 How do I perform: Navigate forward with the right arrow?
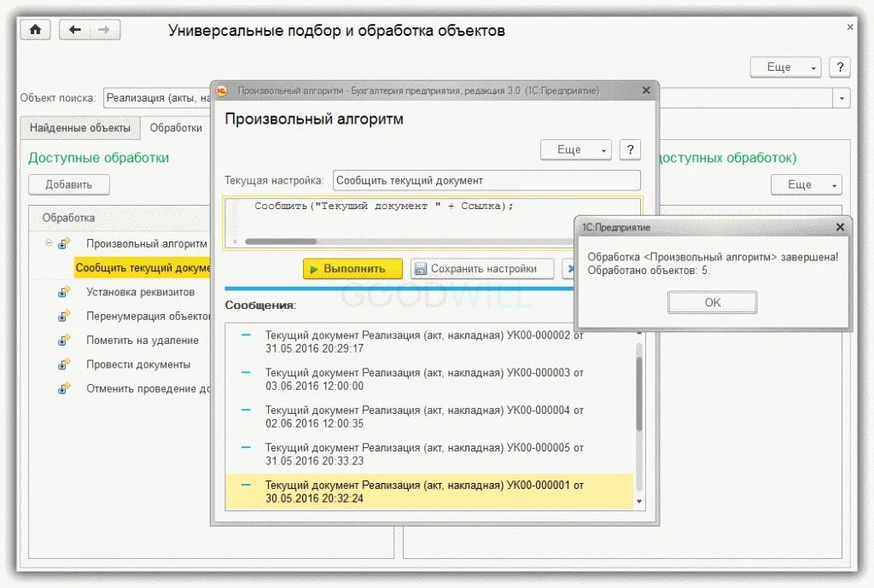click(x=104, y=30)
